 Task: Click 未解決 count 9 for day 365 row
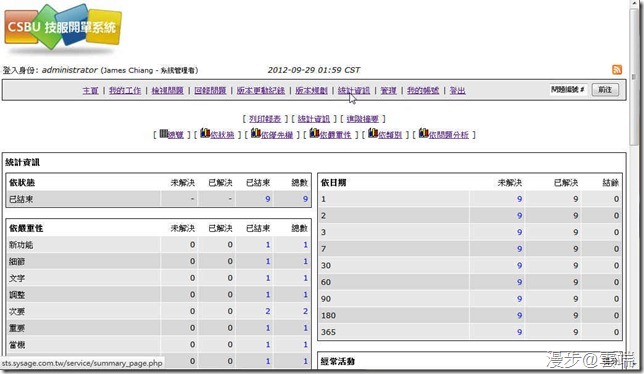520,332
